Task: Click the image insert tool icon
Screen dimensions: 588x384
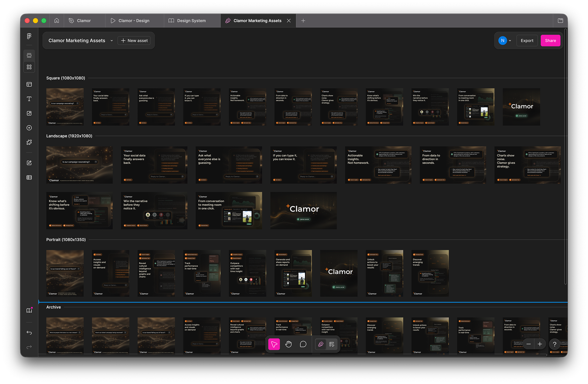Action: 29,113
